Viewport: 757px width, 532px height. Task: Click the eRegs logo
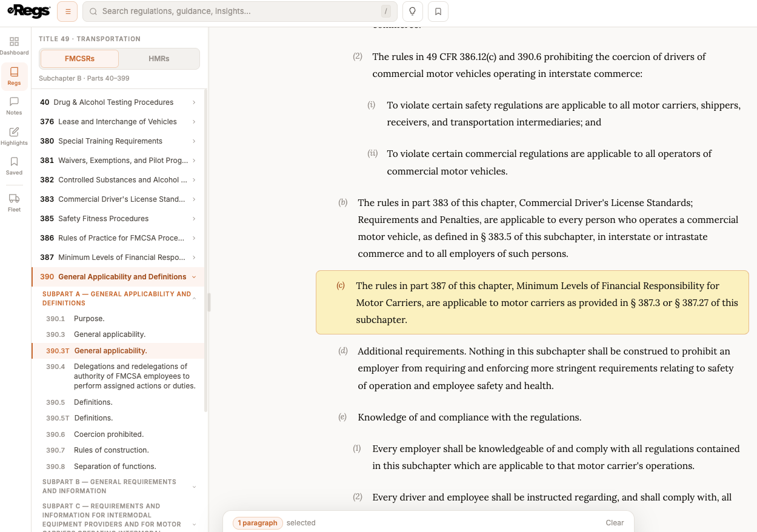tap(28, 11)
